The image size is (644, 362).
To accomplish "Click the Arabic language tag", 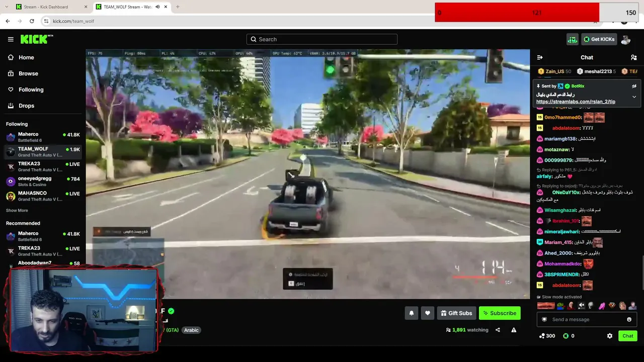I will tap(191, 330).
